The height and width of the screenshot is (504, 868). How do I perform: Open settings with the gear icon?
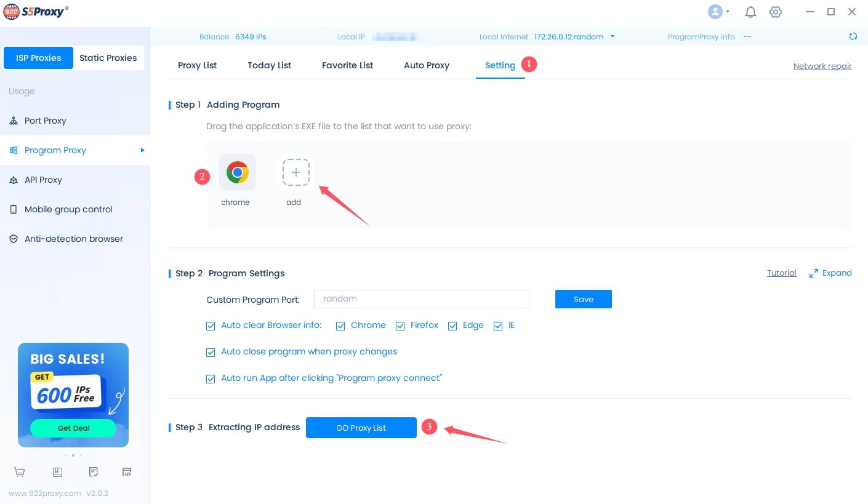tap(776, 12)
